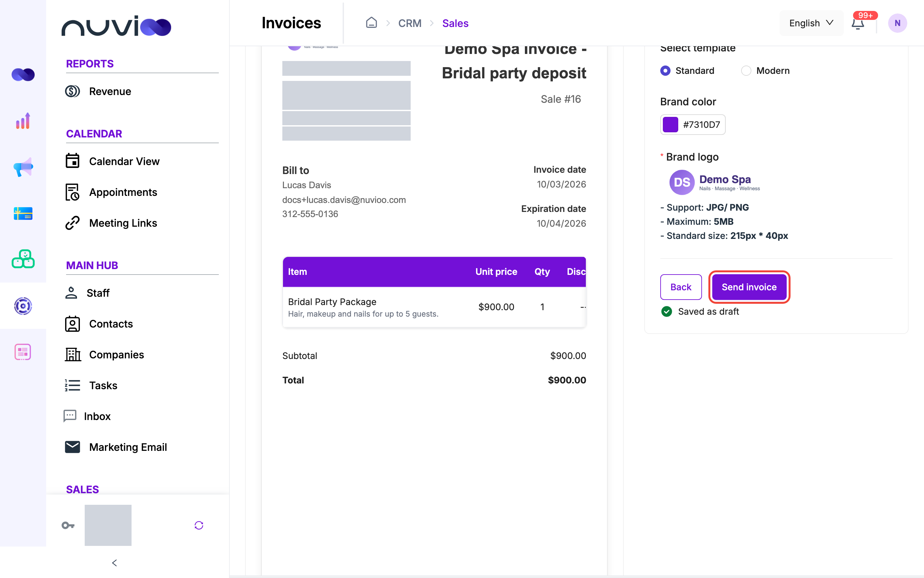Viewport: 924px width, 578px height.
Task: Click the Sales breadcrumb
Action: click(x=455, y=23)
